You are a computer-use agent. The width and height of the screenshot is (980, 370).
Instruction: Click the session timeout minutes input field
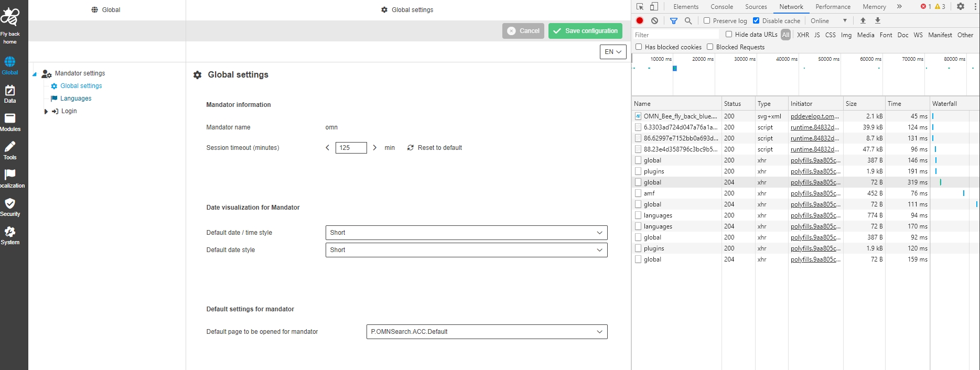[351, 148]
